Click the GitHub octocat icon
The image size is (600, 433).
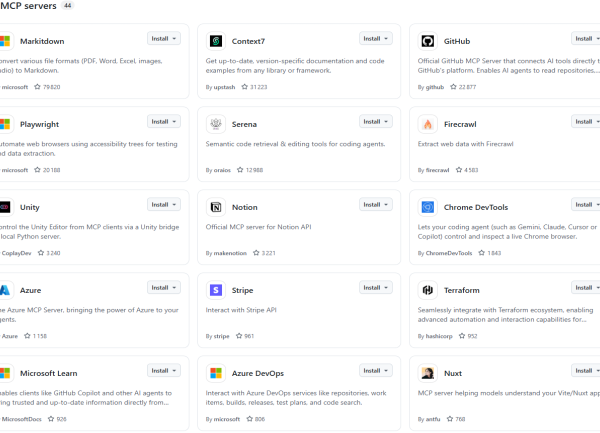[428, 41]
